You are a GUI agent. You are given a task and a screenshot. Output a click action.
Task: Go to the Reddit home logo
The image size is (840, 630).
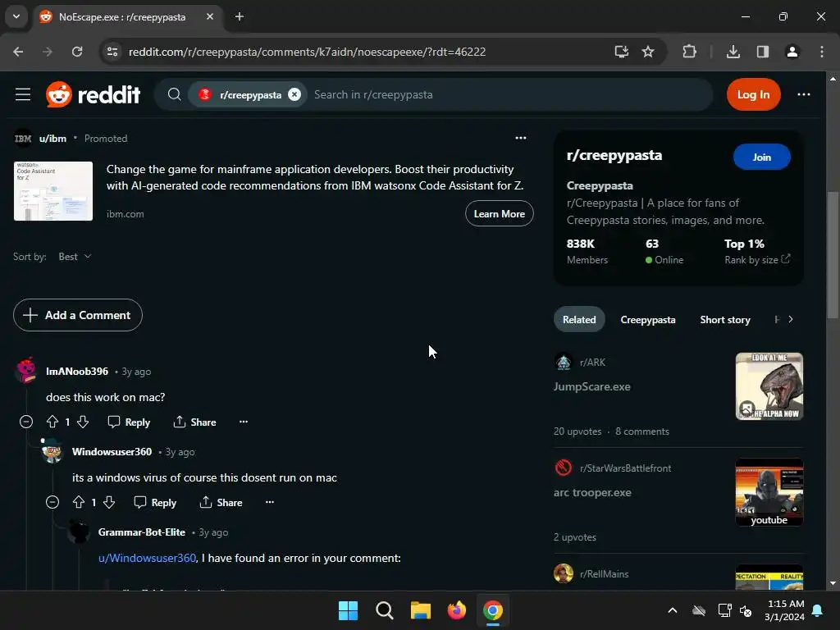pos(94,95)
